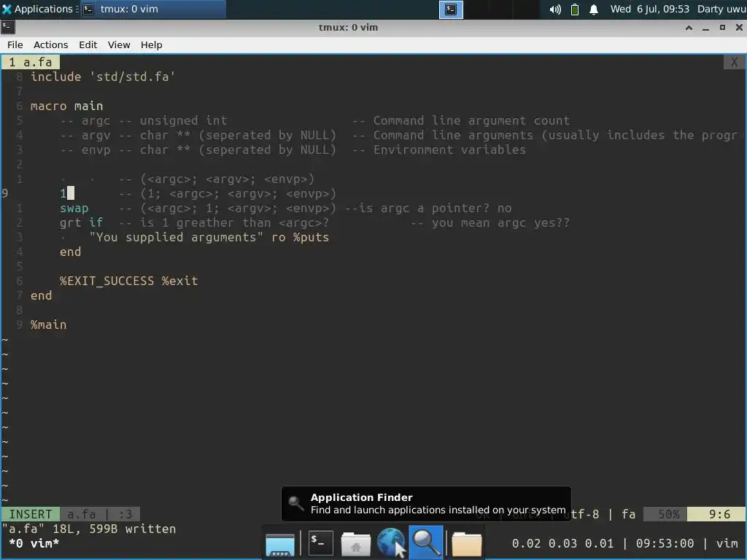Click the fa filetype indicator in status line
The image size is (747, 560).
point(628,514)
